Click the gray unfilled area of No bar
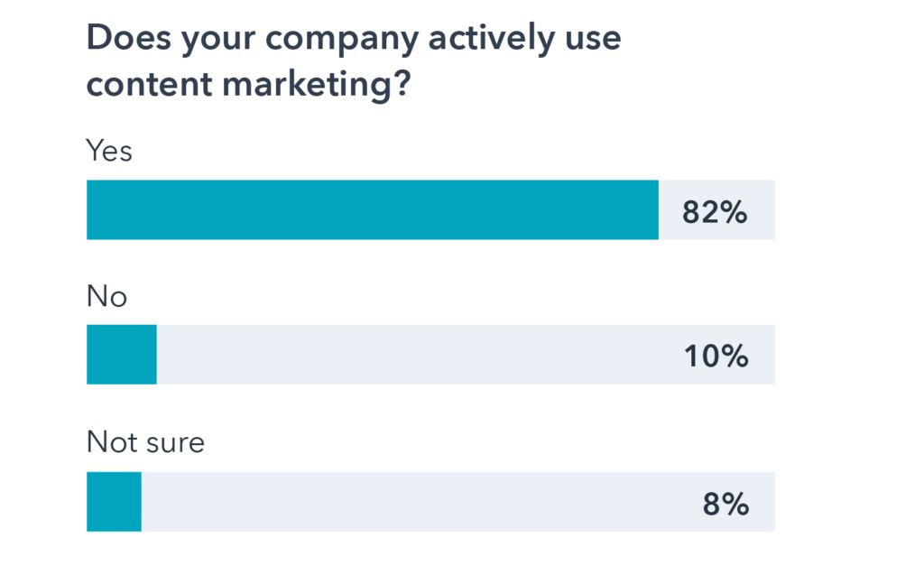This screenshot has height=584, width=924. 415,355
